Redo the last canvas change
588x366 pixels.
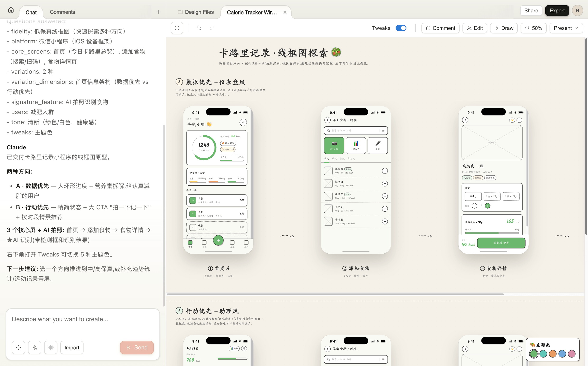[211, 28]
